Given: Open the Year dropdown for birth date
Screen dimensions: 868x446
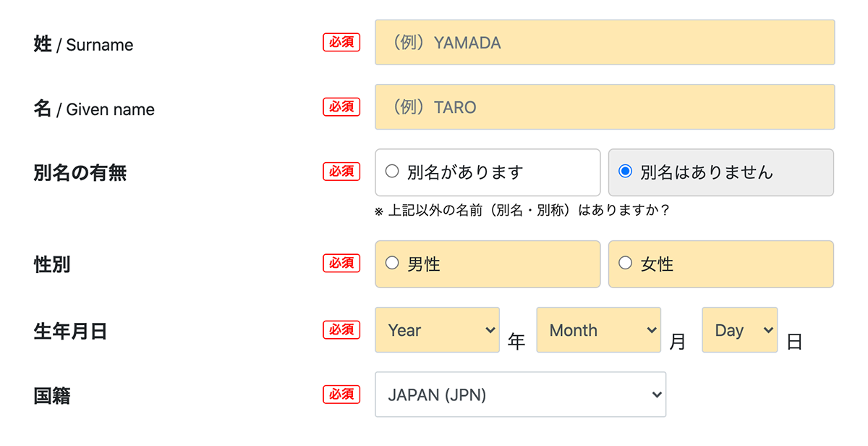Looking at the screenshot, I should [x=437, y=329].
